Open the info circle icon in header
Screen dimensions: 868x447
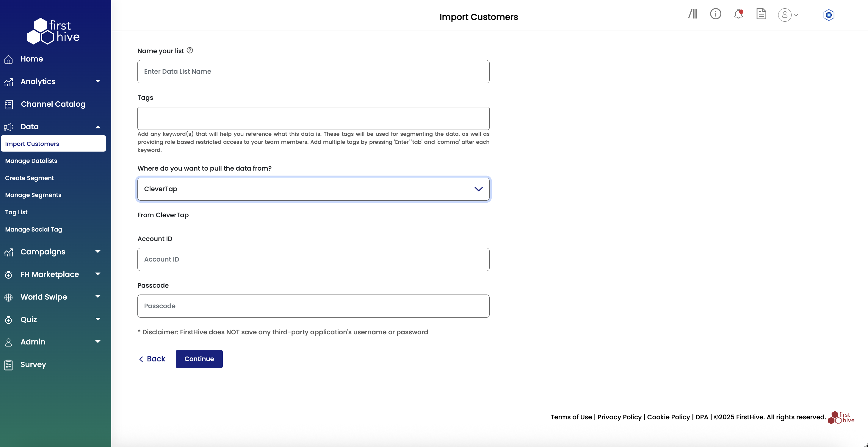(x=715, y=14)
